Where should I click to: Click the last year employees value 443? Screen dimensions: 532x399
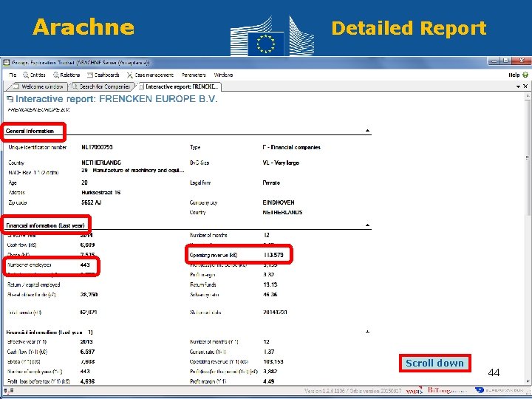point(85,265)
